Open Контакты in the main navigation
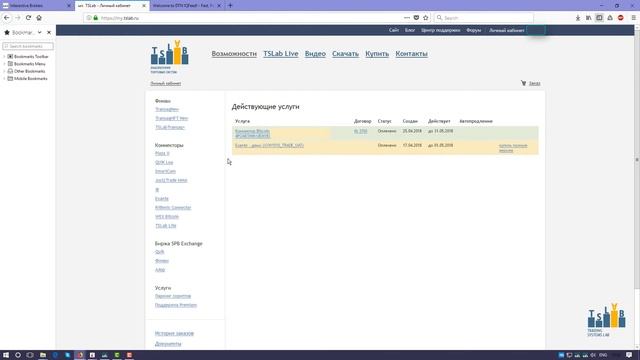 pos(411,54)
